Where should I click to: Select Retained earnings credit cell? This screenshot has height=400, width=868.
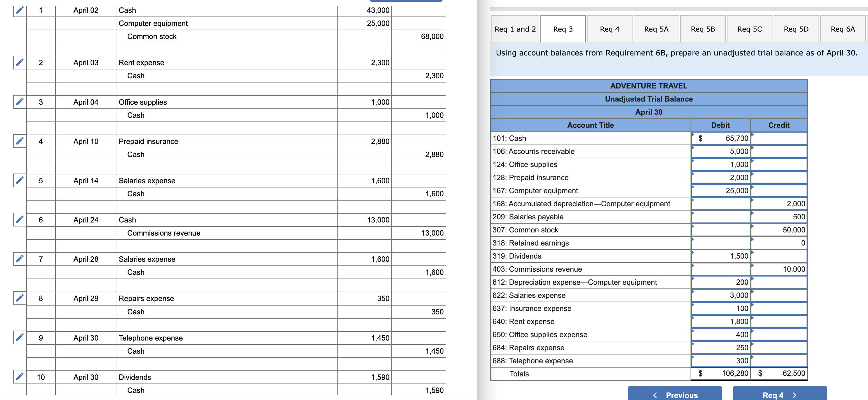click(x=779, y=243)
